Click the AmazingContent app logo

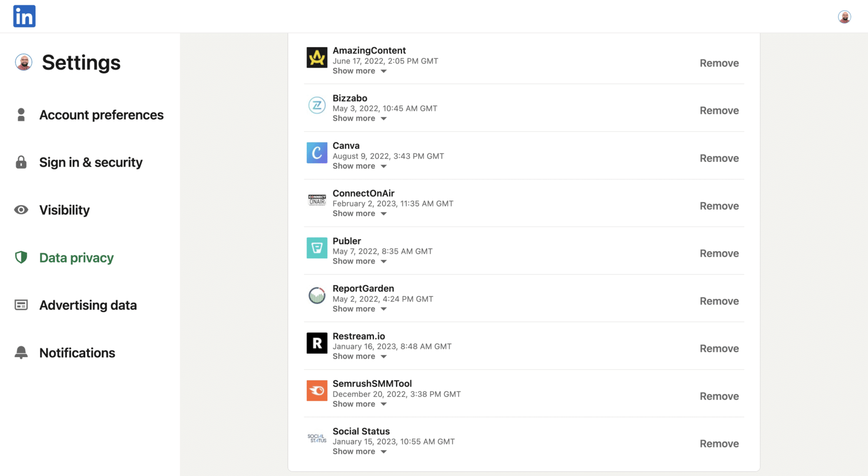(x=317, y=57)
